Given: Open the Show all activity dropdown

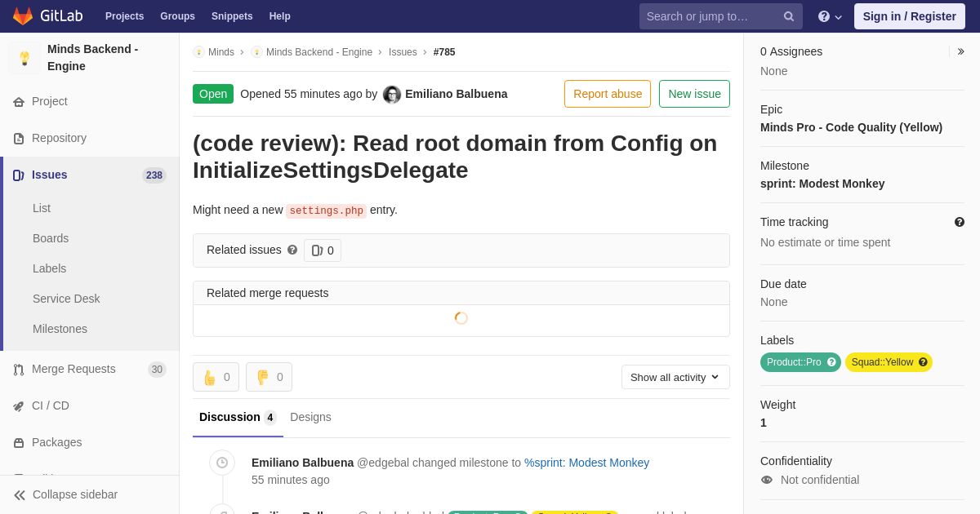Looking at the screenshot, I should point(675,377).
